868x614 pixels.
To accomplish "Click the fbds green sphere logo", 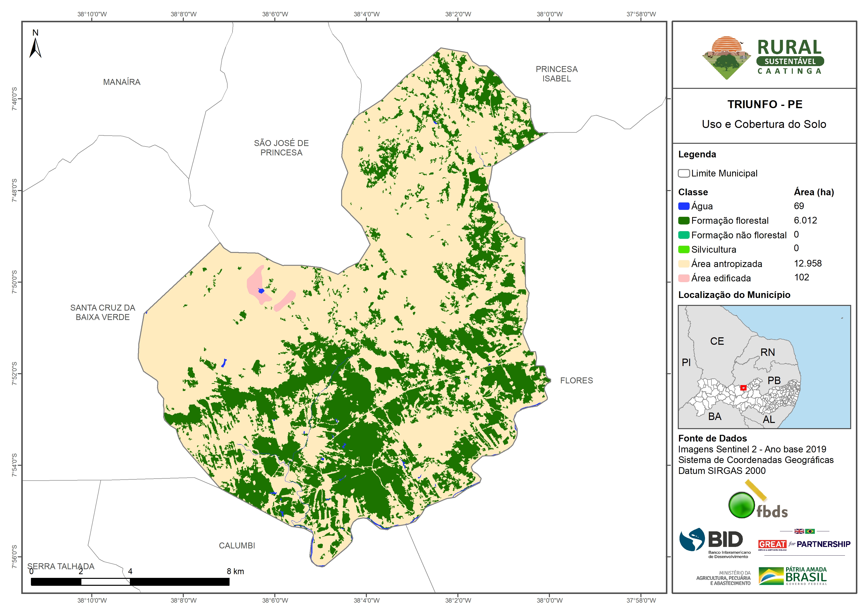I will click(741, 505).
